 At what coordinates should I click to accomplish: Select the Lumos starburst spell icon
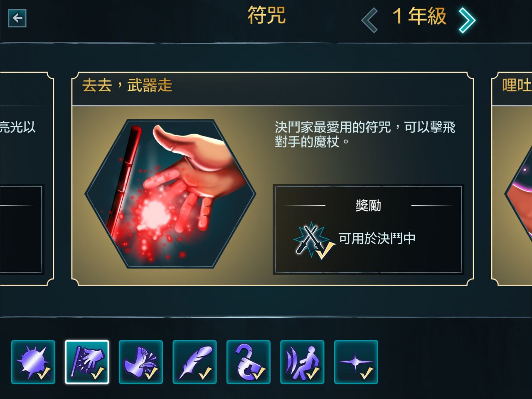point(33,362)
